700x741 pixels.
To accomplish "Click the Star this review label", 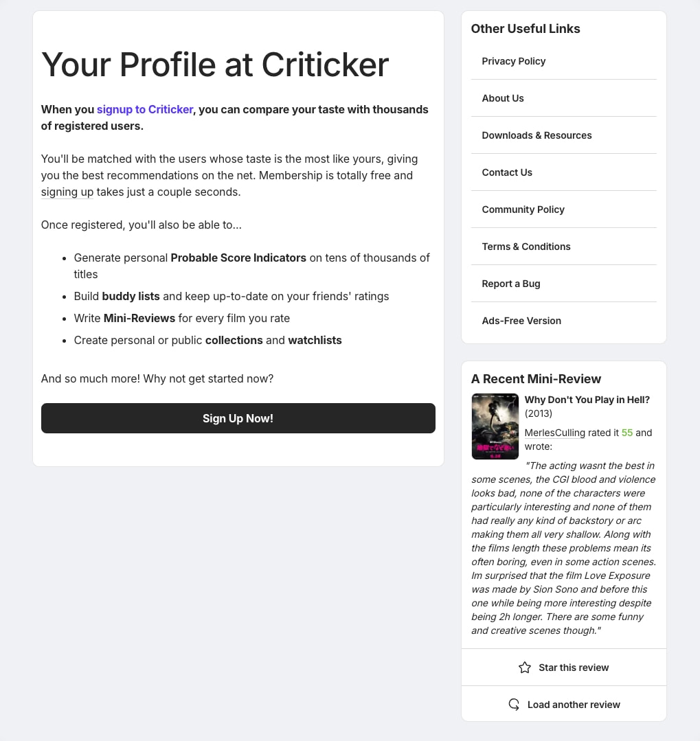I will (574, 668).
